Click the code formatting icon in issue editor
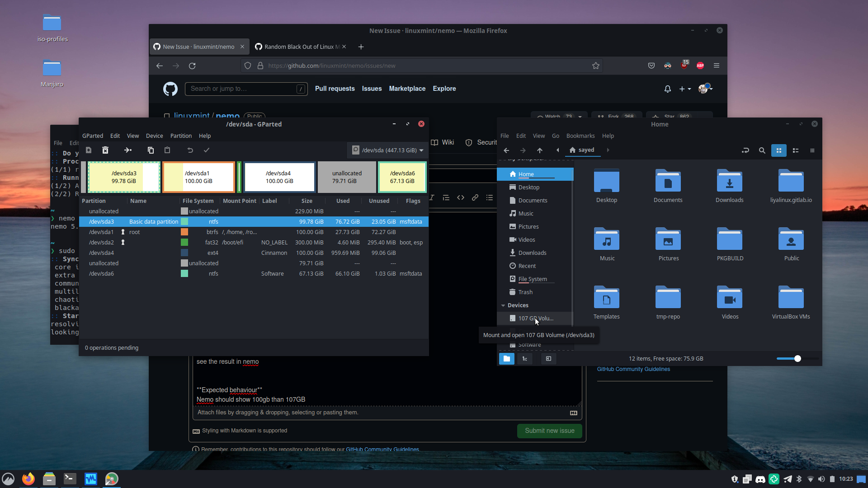868x488 pixels. coord(461,197)
